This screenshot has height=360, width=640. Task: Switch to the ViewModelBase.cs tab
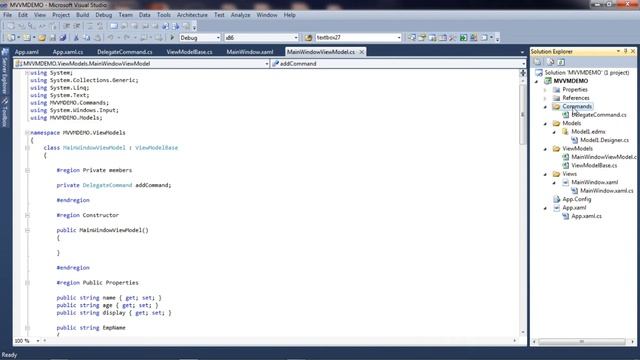point(189,52)
